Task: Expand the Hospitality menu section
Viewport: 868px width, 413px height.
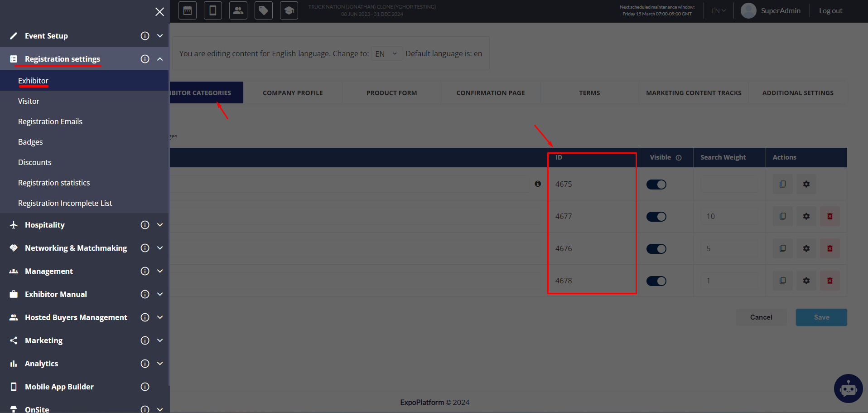Action: click(160, 225)
